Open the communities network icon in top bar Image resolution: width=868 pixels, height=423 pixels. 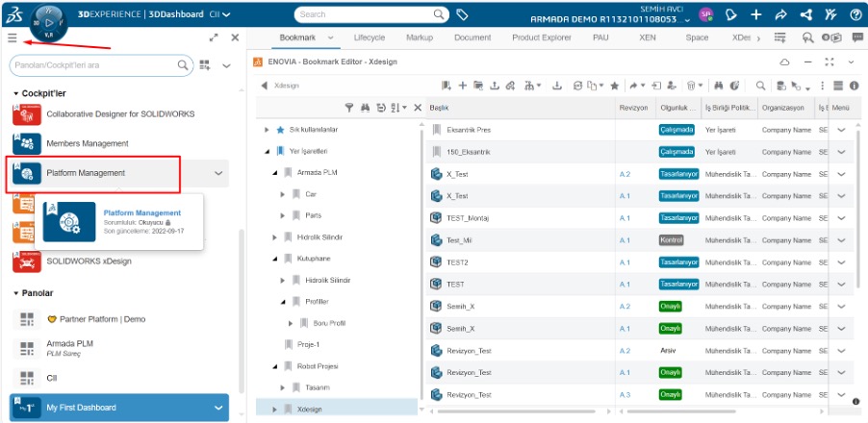tap(806, 15)
